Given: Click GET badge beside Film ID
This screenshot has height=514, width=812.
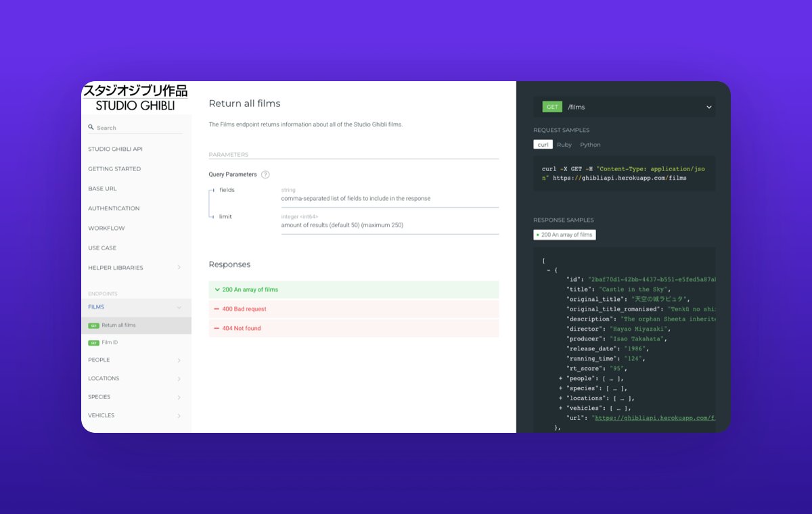Looking at the screenshot, I should [x=93, y=343].
